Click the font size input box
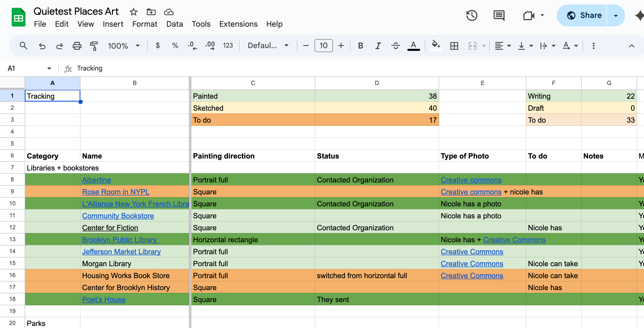The image size is (644, 328). [x=323, y=46]
